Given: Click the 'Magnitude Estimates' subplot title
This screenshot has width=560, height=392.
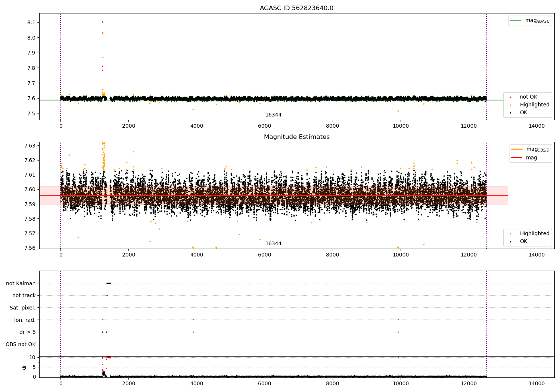Looking at the screenshot, I should pos(296,137).
